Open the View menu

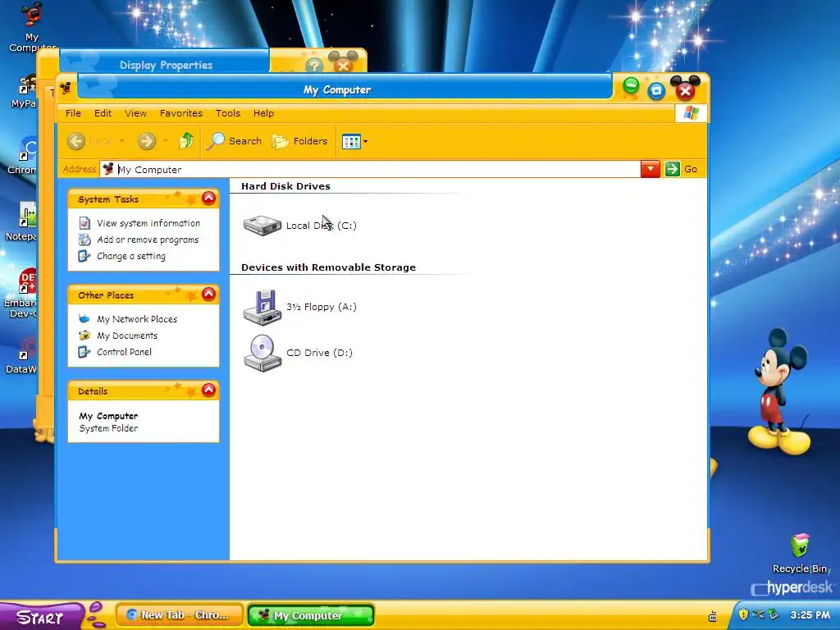(x=135, y=113)
